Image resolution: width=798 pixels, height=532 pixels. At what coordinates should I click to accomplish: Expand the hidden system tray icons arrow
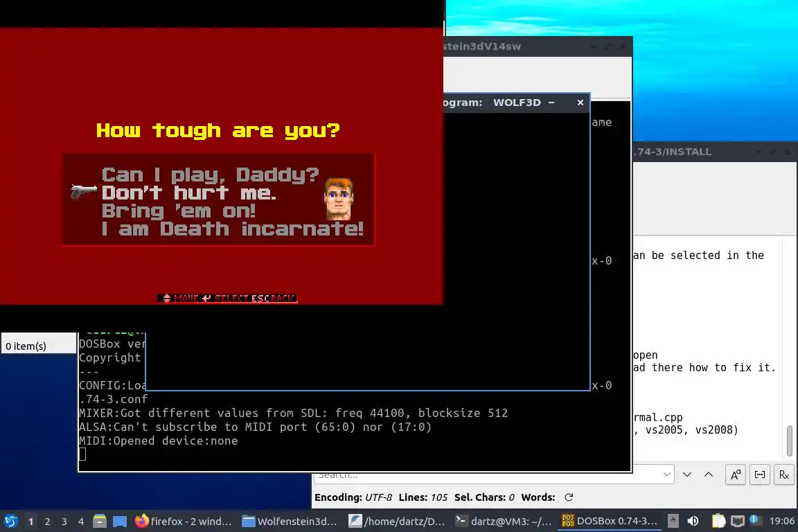(673, 521)
